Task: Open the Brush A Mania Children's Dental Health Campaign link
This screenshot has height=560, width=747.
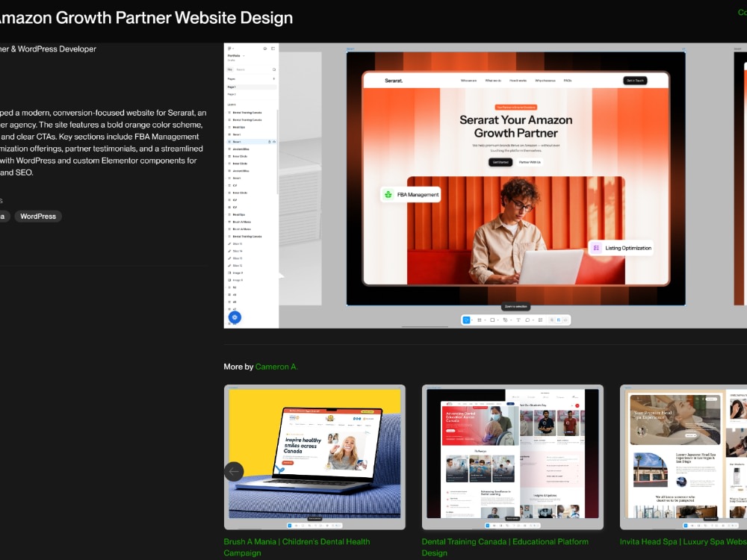Action: coord(297,547)
